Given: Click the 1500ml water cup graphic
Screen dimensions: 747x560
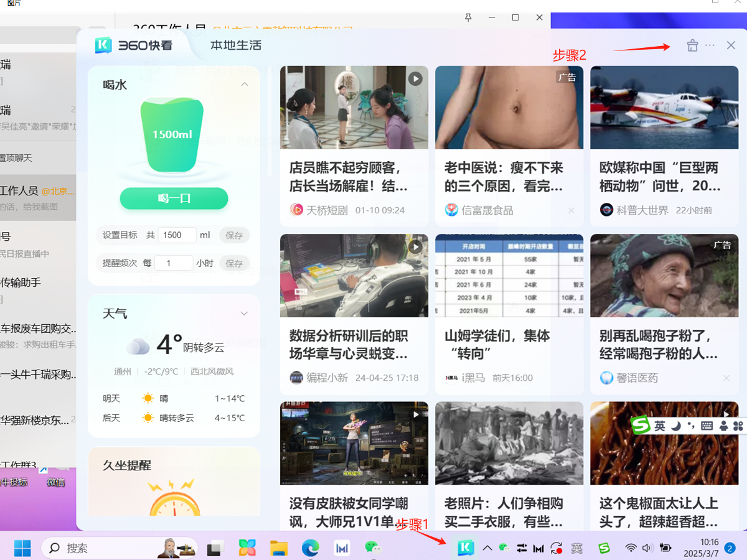Looking at the screenshot, I should coord(172,136).
